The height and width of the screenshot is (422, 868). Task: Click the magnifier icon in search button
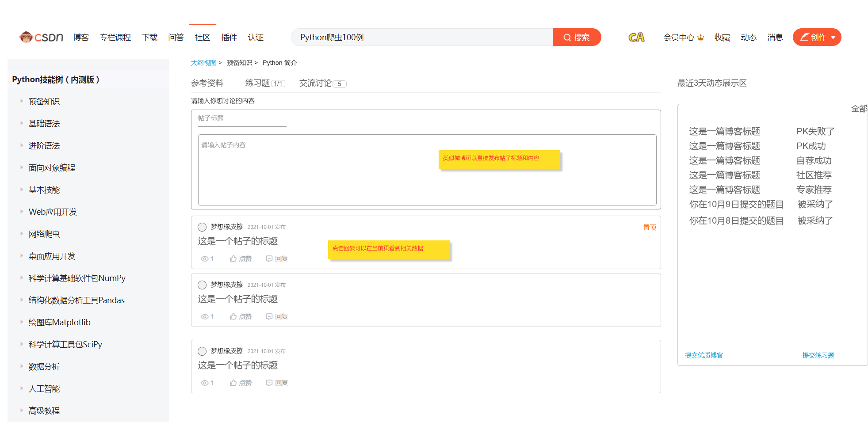[x=567, y=38]
